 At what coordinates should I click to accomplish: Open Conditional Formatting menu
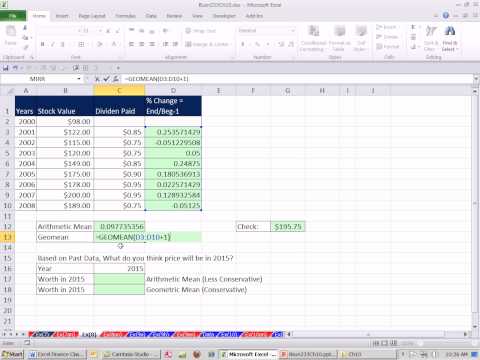point(313,38)
